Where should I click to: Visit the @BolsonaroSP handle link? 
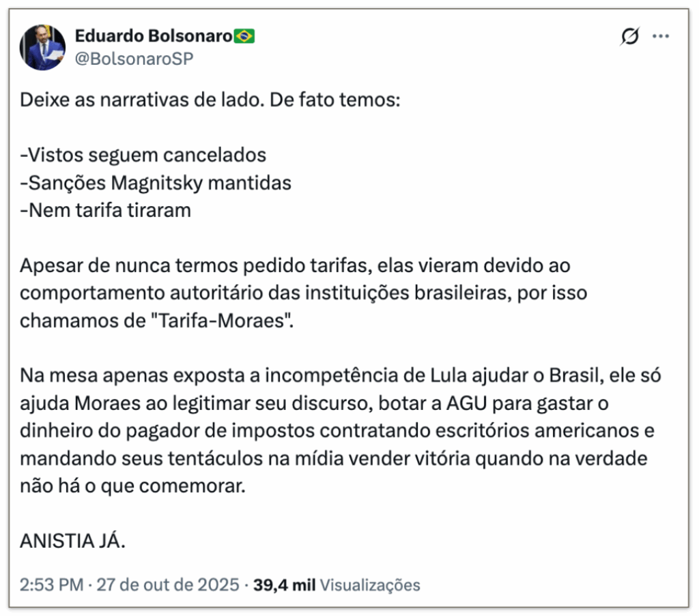[x=134, y=59]
